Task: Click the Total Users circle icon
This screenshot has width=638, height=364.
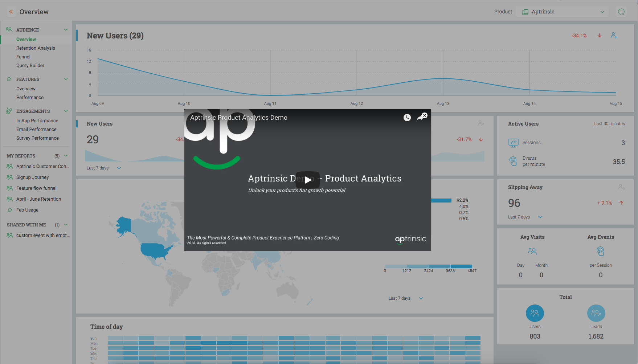Action: [x=535, y=313]
